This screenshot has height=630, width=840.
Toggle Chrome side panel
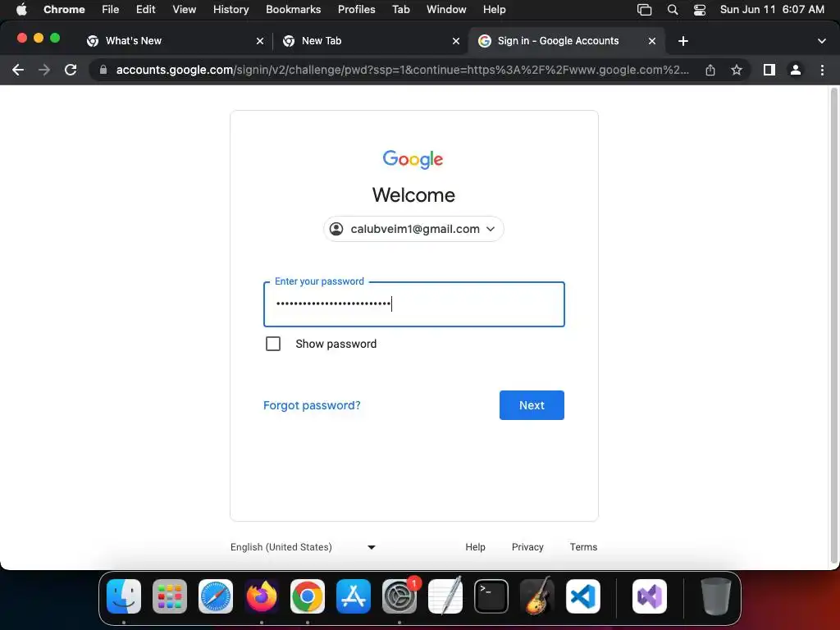coord(769,70)
